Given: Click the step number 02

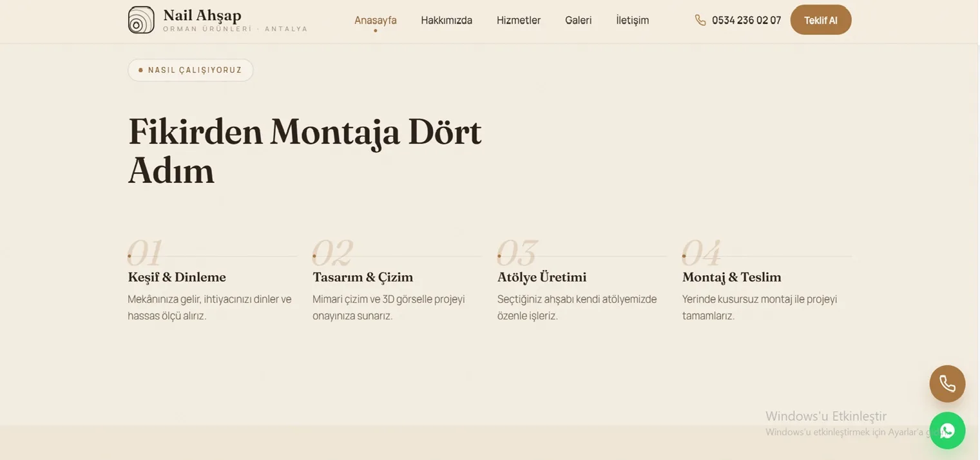Looking at the screenshot, I should [x=332, y=253].
